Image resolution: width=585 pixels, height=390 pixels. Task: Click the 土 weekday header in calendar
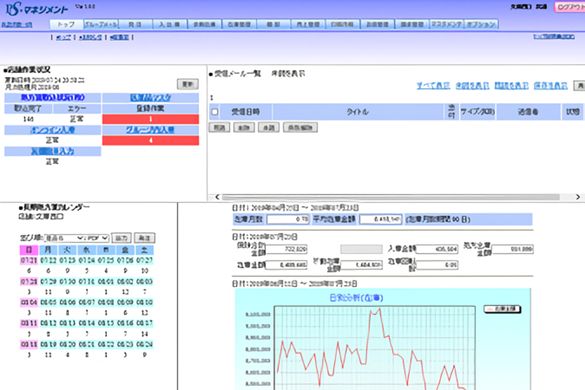tap(144, 250)
